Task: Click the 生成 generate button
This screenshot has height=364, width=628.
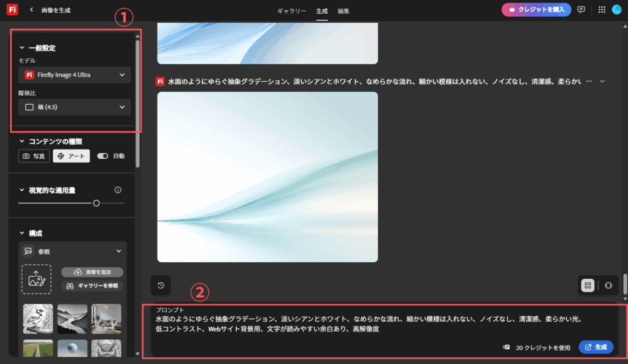Action: click(595, 347)
